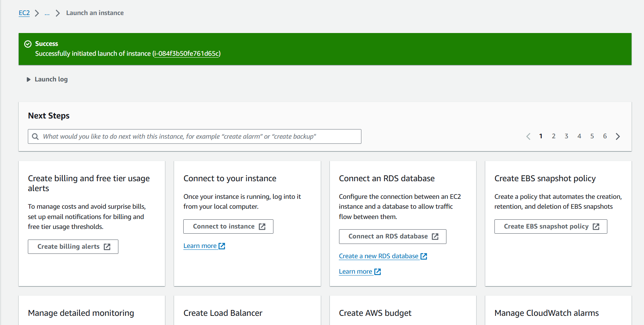The image size is (644, 325).
Task: Open Create a new RDS database link
Action: click(x=383, y=256)
